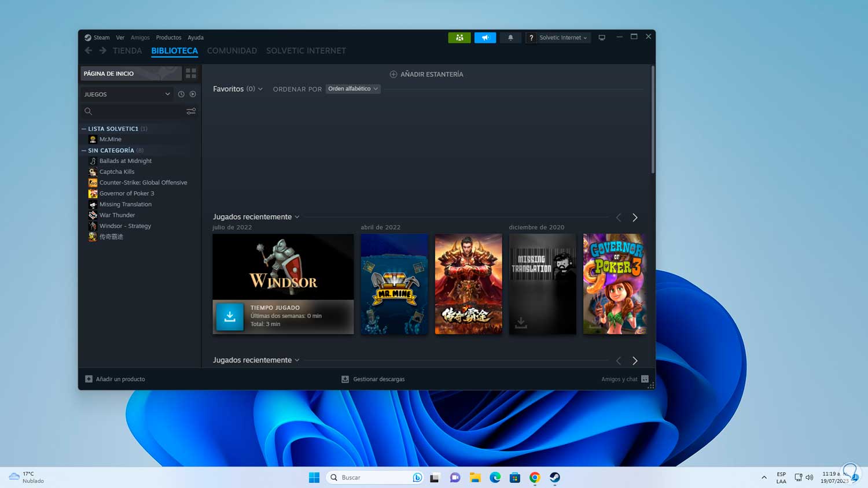
Task: Click AÑADIR ESTANTERÍA to add a shelf
Action: [x=426, y=74]
